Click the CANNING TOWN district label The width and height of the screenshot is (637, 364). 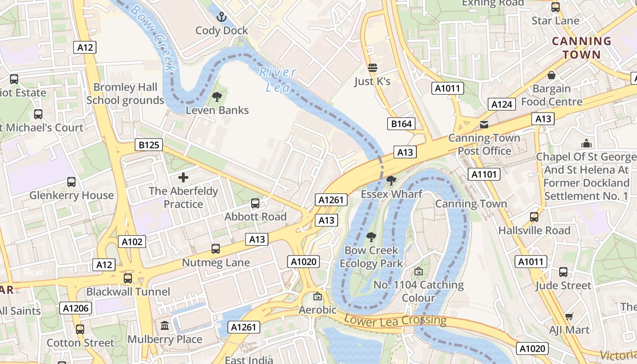tap(581, 48)
